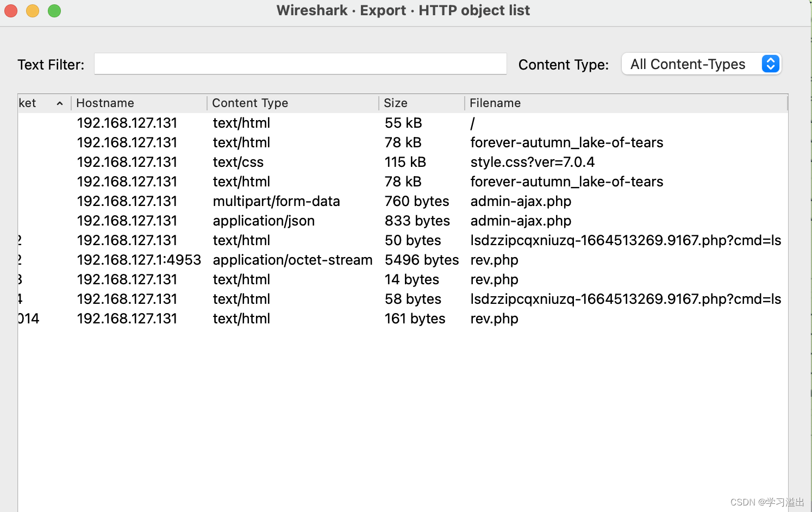Sort by the Size column header

422,103
